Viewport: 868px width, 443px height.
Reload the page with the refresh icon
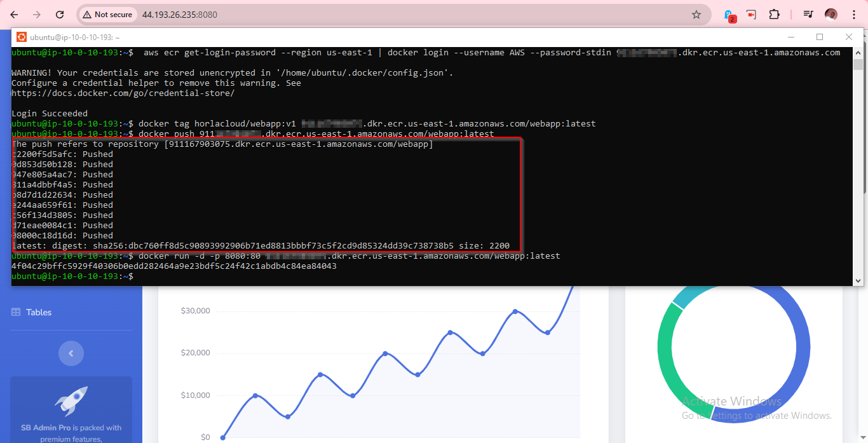point(60,14)
